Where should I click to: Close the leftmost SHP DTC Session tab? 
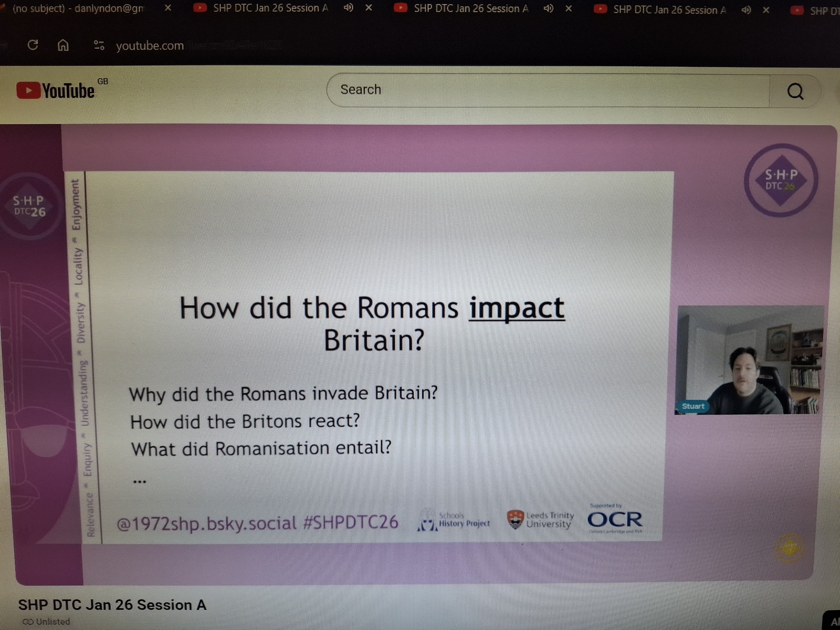click(368, 8)
